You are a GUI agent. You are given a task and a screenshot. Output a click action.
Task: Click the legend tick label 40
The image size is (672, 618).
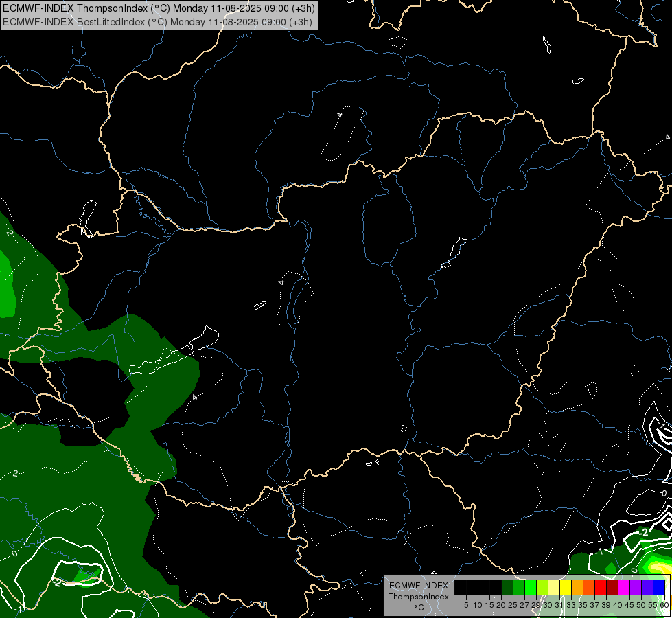tap(618, 605)
